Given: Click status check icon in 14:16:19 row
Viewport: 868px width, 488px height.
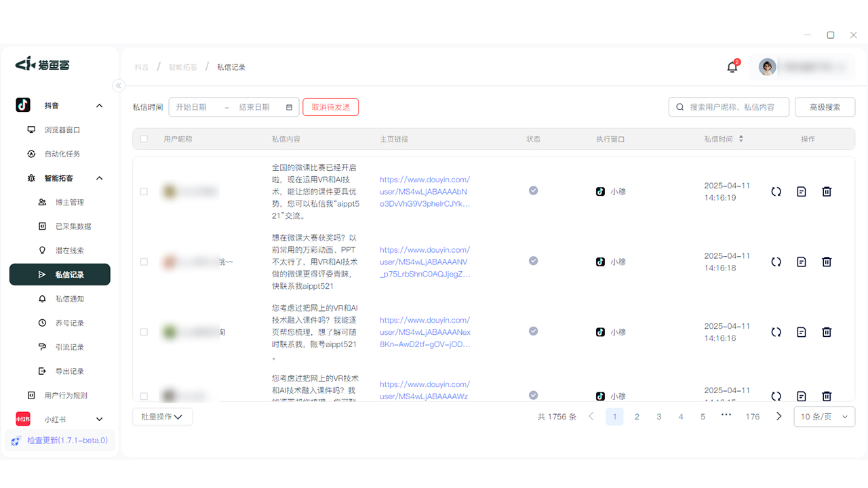Looking at the screenshot, I should 533,190.
